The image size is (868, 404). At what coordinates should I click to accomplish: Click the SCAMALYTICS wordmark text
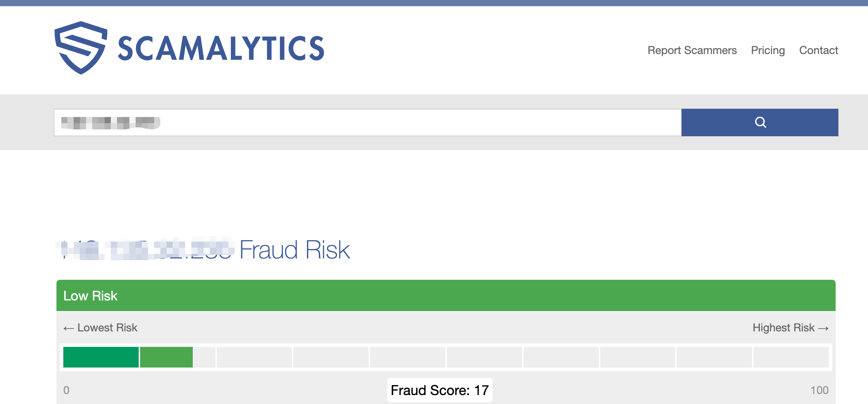[x=221, y=49]
